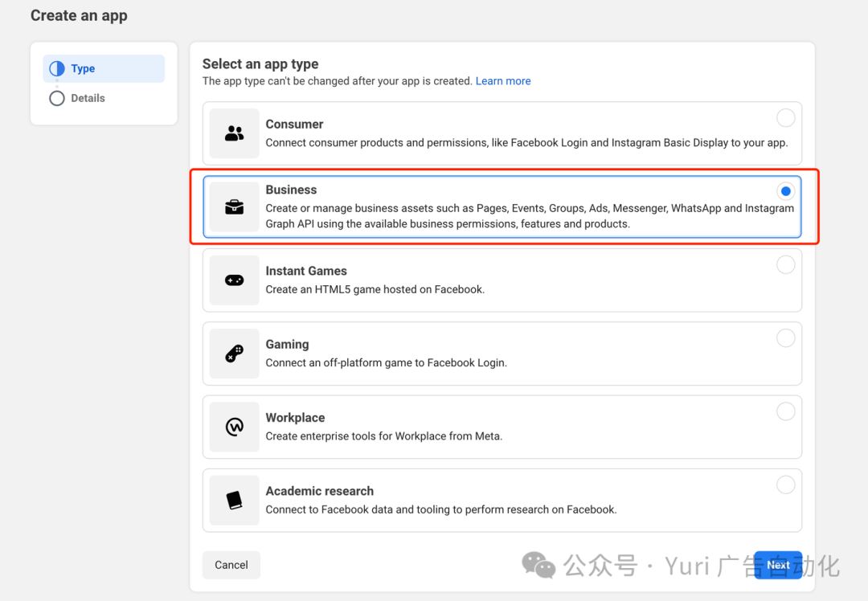Click the Academic research title text
This screenshot has height=601, width=868.
point(319,492)
